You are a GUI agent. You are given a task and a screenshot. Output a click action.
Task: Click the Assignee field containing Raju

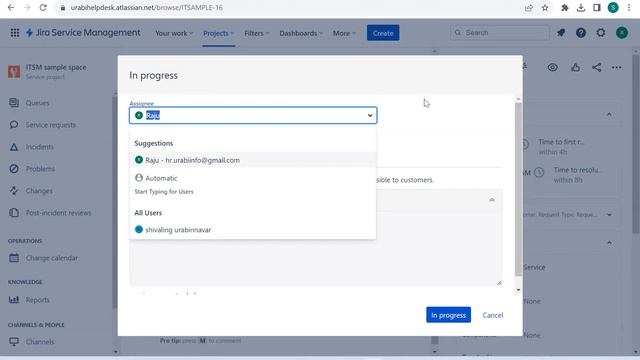click(x=253, y=116)
